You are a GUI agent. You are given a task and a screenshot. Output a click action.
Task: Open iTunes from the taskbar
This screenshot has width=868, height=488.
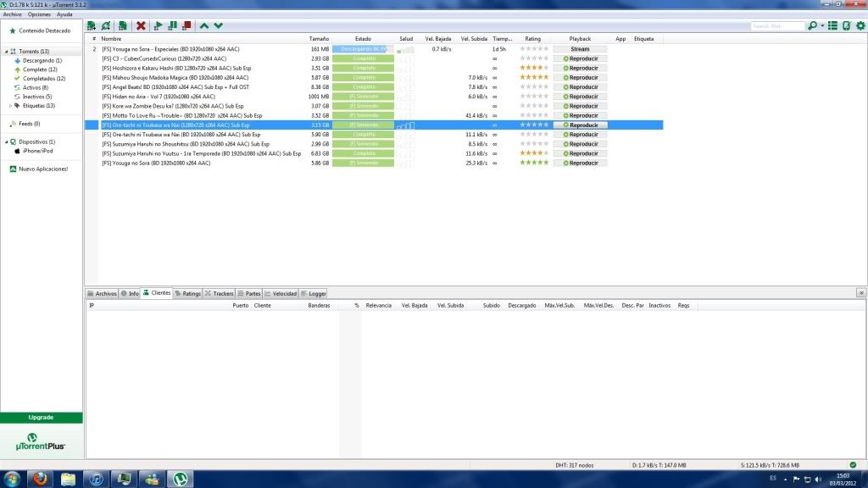[x=97, y=479]
